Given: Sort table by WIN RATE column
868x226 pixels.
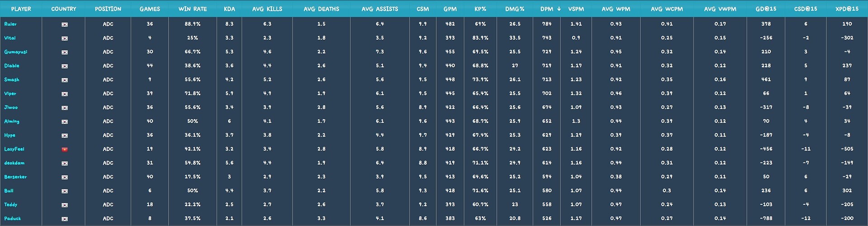Looking at the screenshot, I should click(x=193, y=9).
